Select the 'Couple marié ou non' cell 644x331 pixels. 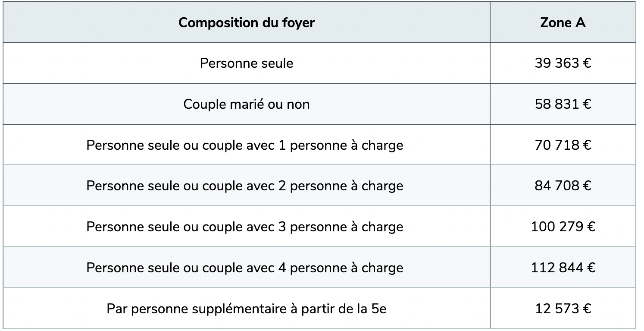point(247,104)
